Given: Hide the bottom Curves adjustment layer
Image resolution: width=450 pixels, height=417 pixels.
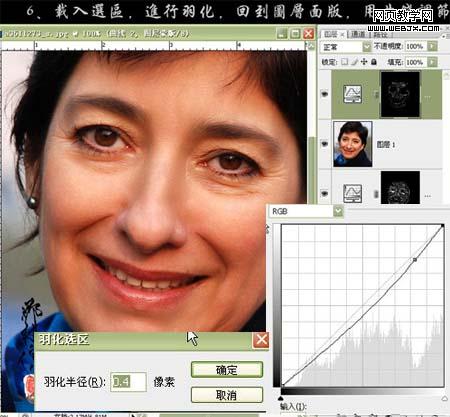Looking at the screenshot, I should (324, 193).
